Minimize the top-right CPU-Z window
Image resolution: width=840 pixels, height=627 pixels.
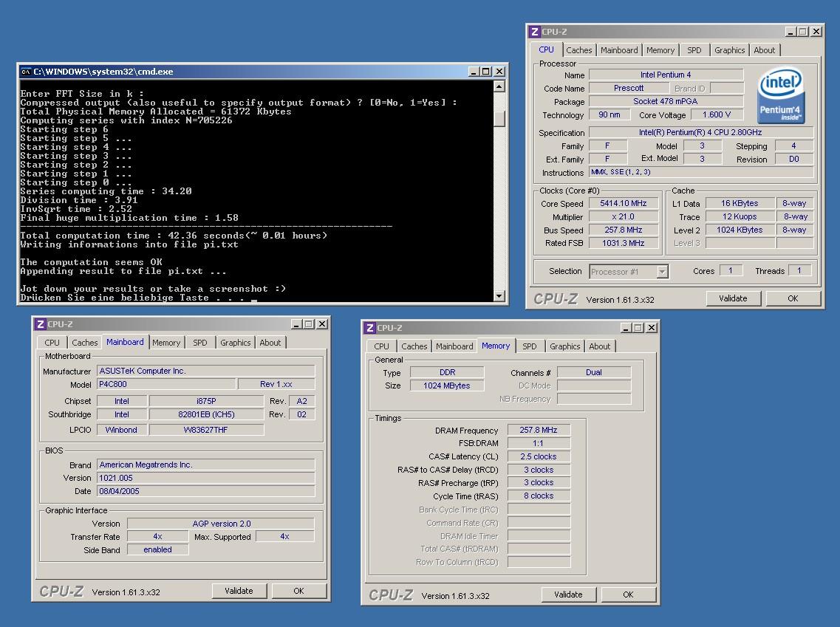[791, 32]
